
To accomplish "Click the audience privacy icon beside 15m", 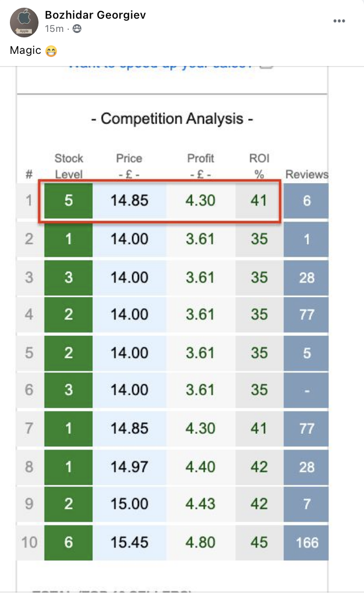I will pyautogui.click(x=77, y=29).
